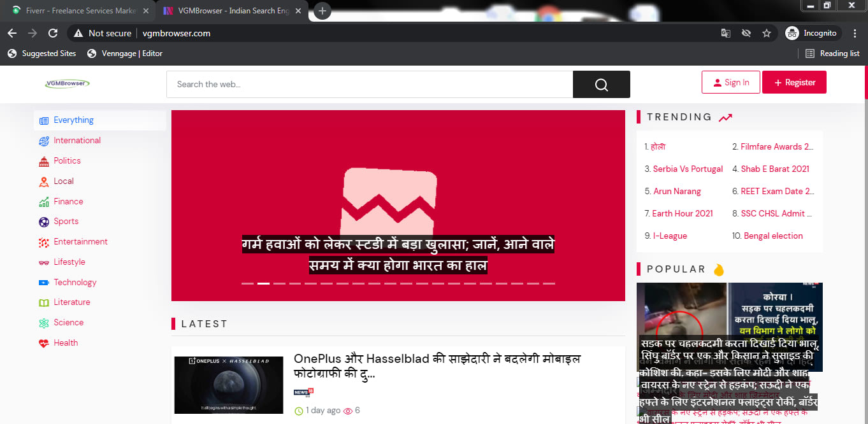Viewport: 868px width, 424px height.
Task: Click the Politics building icon
Action: tap(43, 161)
